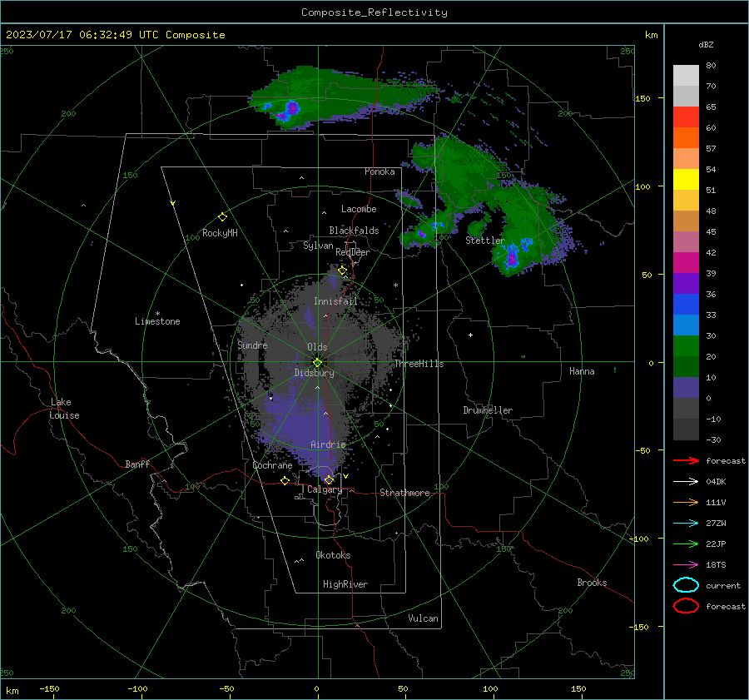Click the cyan current ellipse legend icon
The image size is (749, 700).
(686, 585)
